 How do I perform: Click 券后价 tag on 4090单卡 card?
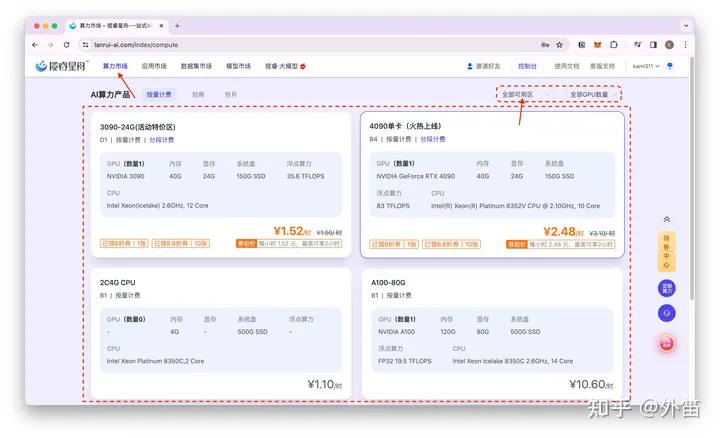coord(517,244)
